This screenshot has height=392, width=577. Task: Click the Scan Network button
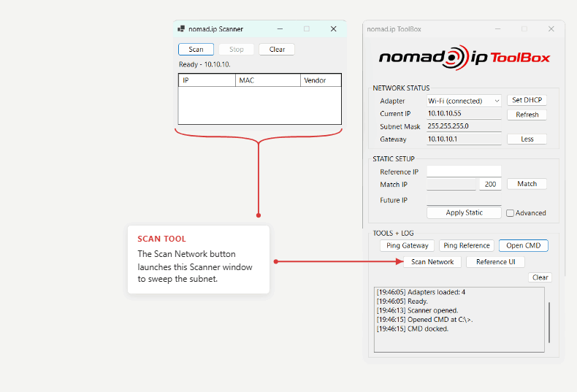(x=432, y=262)
